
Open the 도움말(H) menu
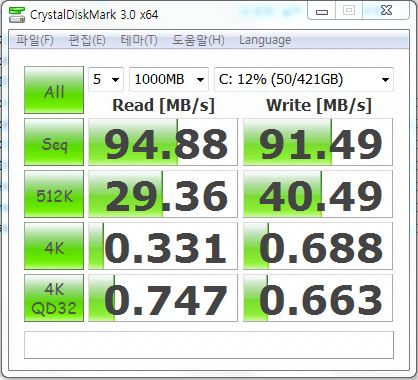click(198, 40)
